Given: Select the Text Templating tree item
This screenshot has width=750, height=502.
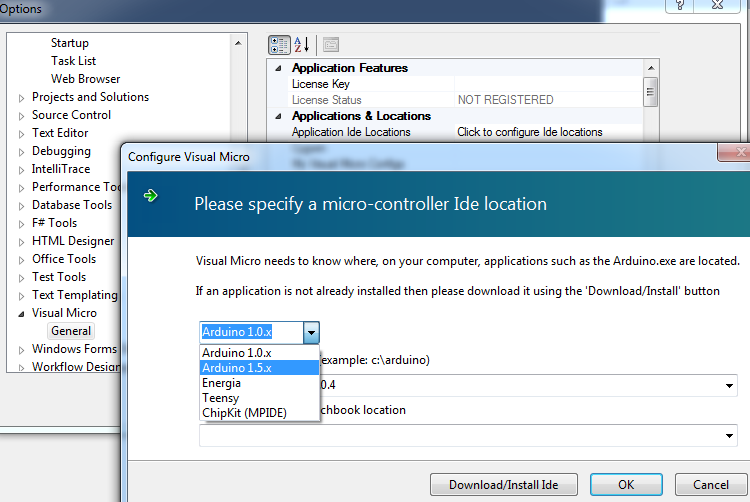Looking at the screenshot, I should (x=75, y=295).
